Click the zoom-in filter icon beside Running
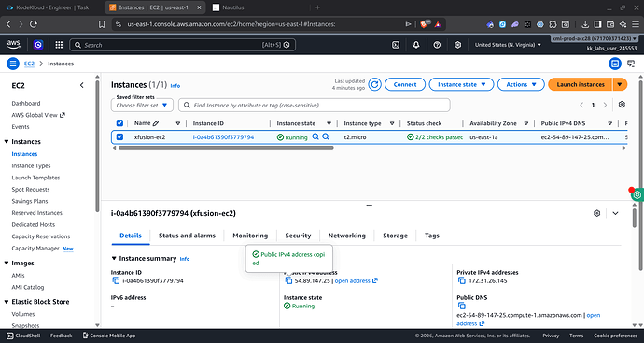The image size is (644, 343). click(x=315, y=136)
